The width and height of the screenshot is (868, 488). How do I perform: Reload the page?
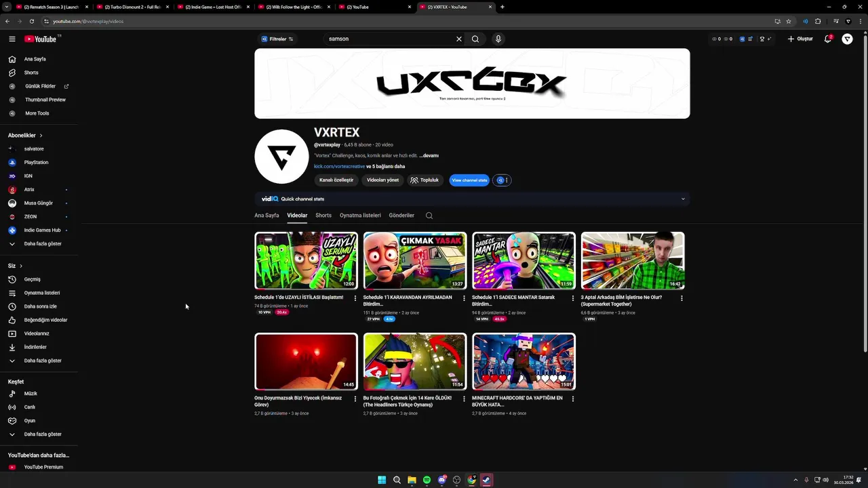pos(31,21)
